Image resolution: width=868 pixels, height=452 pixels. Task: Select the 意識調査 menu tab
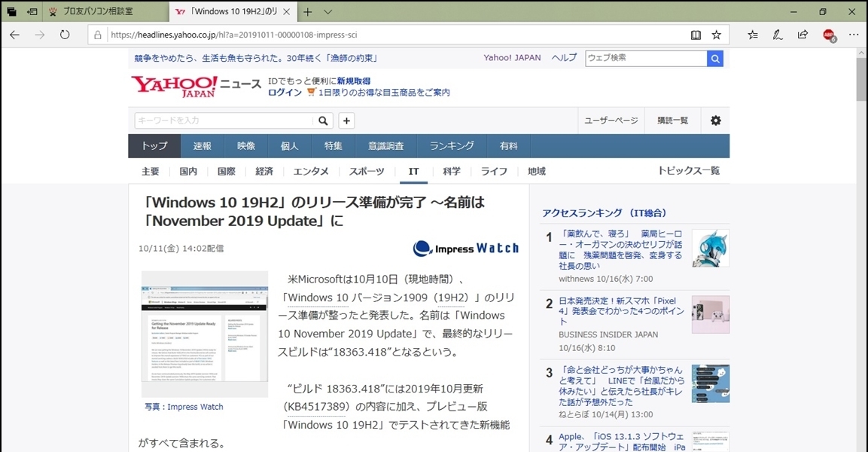point(386,146)
